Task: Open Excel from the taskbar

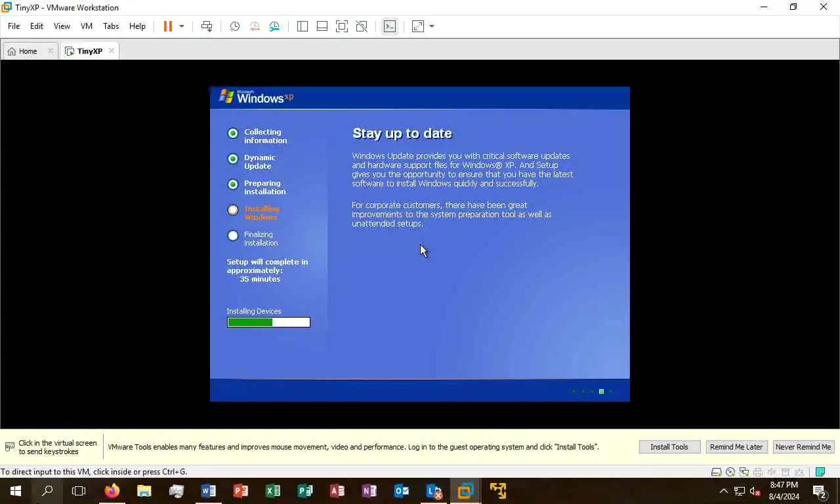Action: (273, 491)
